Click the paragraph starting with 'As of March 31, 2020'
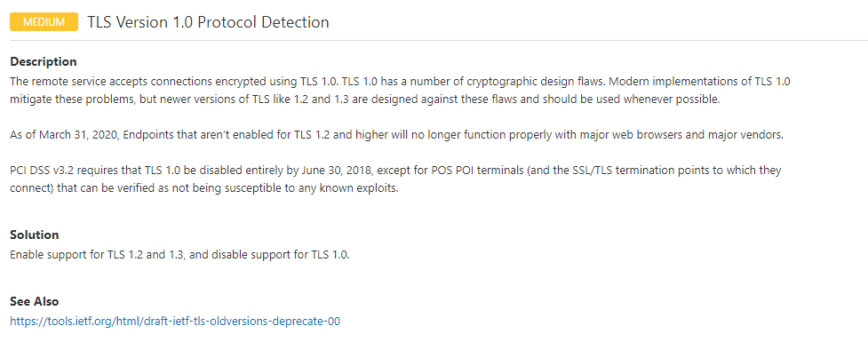 click(x=397, y=136)
